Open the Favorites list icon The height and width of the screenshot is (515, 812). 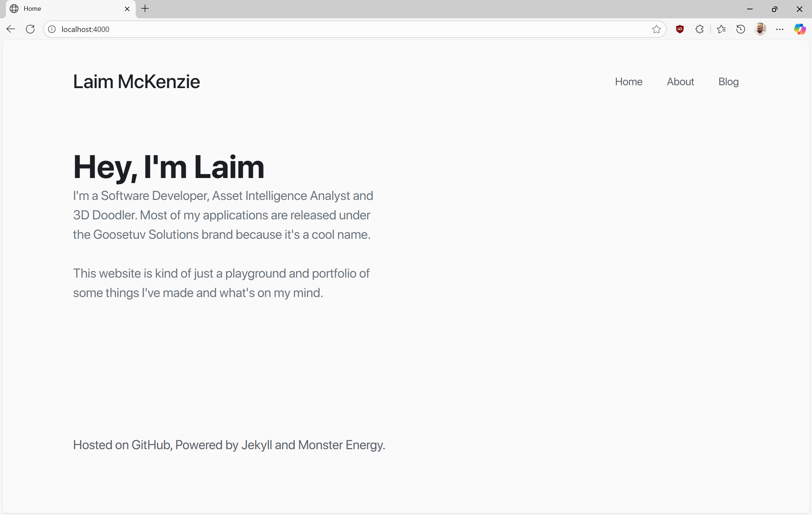click(x=721, y=29)
